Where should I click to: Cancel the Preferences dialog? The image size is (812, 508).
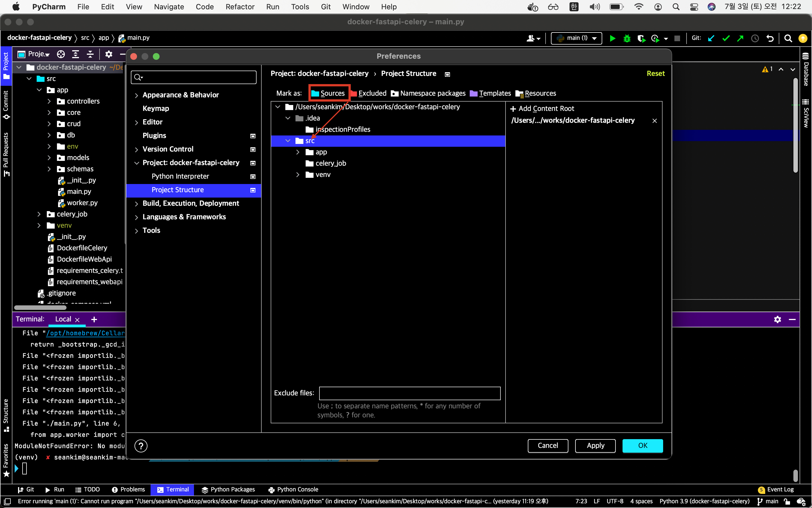[548, 446]
